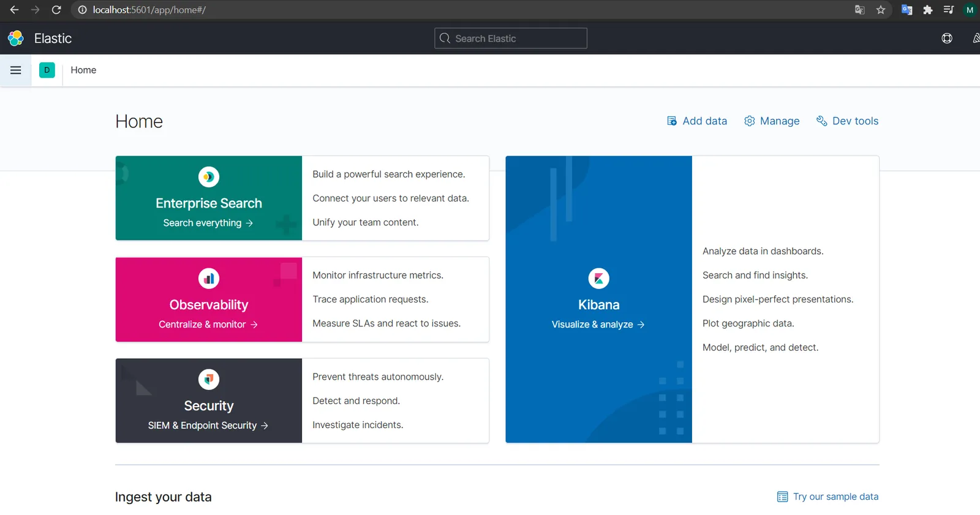Click the Enterprise Search round logo icon
This screenshot has width=980, height=515.
pyautogui.click(x=209, y=177)
